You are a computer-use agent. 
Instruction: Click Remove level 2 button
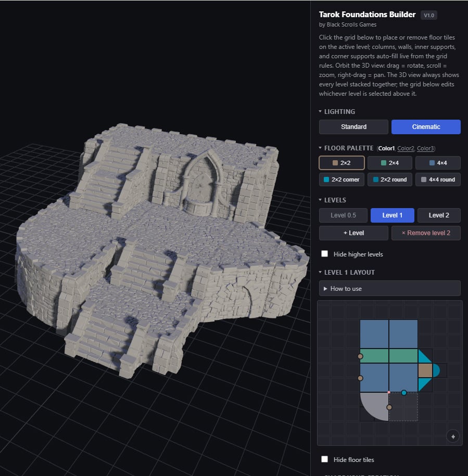(x=426, y=233)
